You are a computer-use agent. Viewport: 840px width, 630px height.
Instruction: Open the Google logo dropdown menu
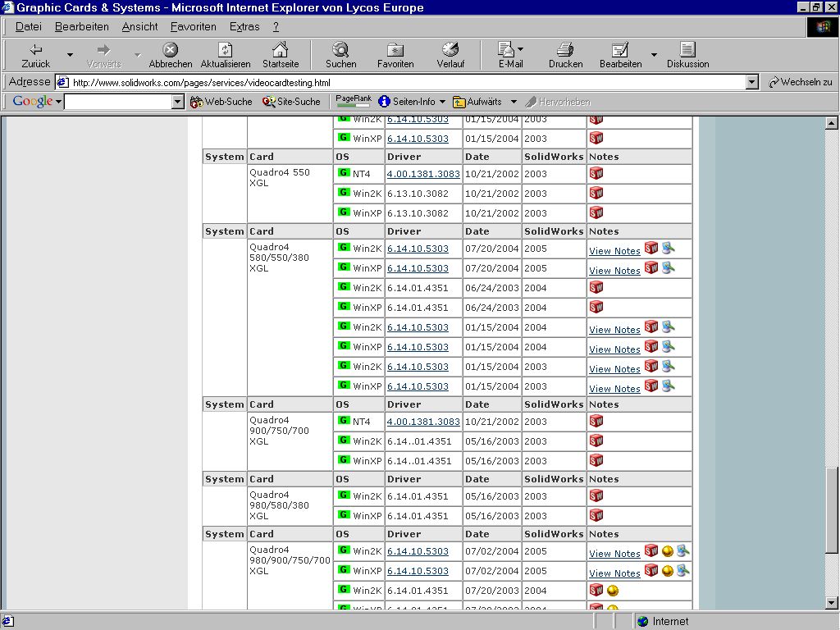(x=58, y=102)
